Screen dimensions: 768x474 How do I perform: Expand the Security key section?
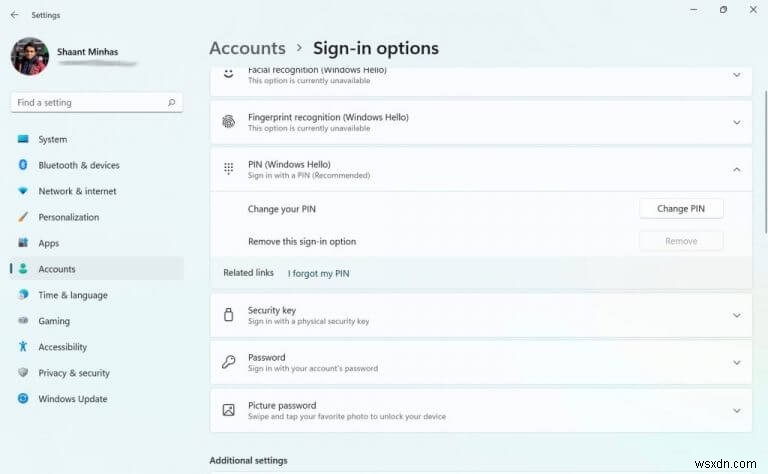(x=736, y=315)
